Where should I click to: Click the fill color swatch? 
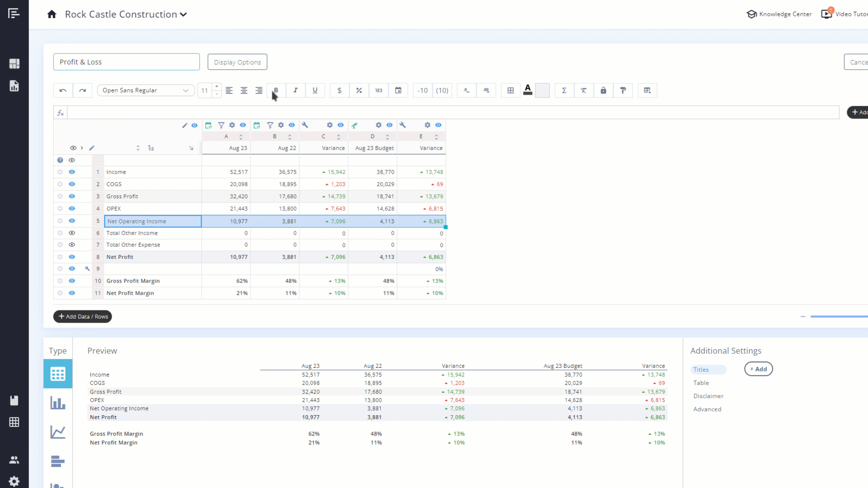pyautogui.click(x=542, y=90)
